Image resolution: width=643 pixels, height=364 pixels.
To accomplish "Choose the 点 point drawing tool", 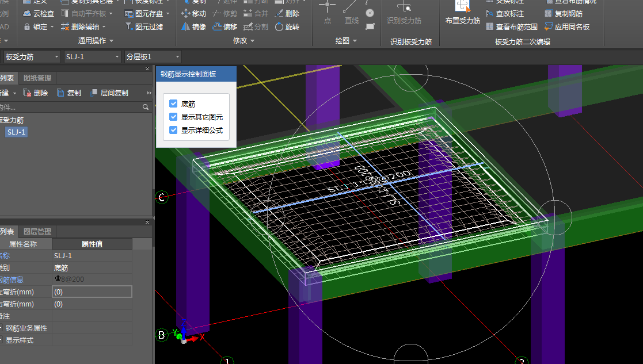I will [327, 12].
